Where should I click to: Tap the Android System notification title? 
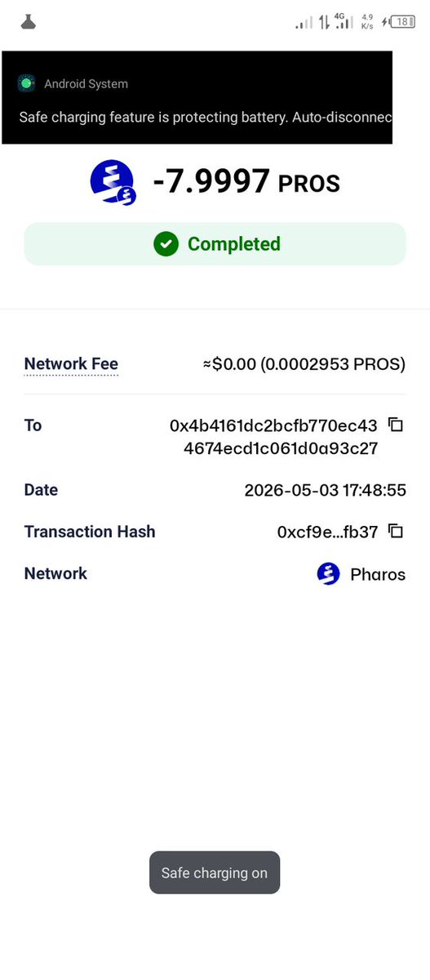point(86,84)
